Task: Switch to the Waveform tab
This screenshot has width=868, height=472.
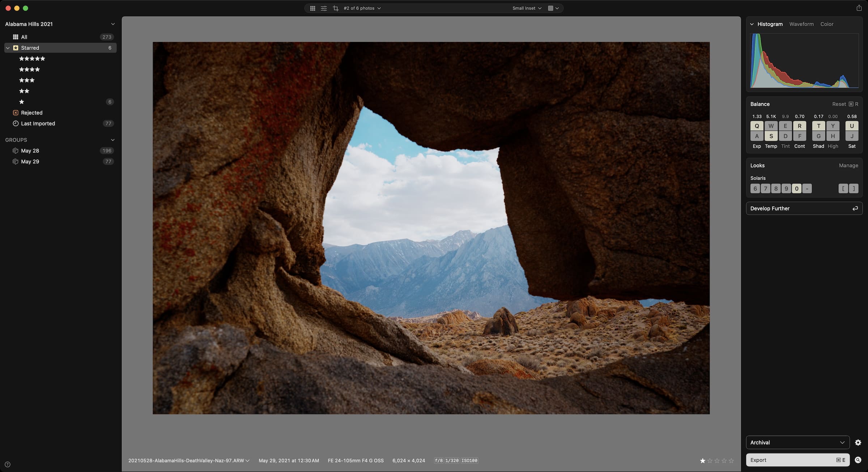Action: tap(801, 24)
